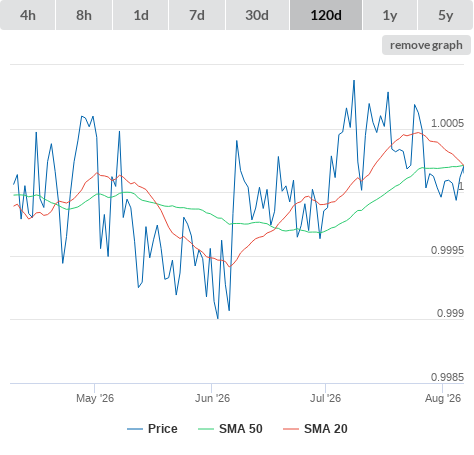Show the 5y time range

(446, 15)
